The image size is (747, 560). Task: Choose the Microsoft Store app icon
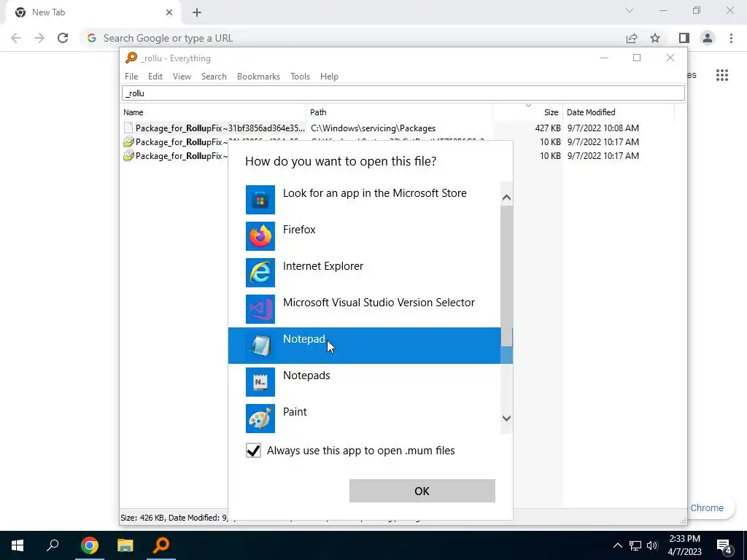(x=260, y=200)
